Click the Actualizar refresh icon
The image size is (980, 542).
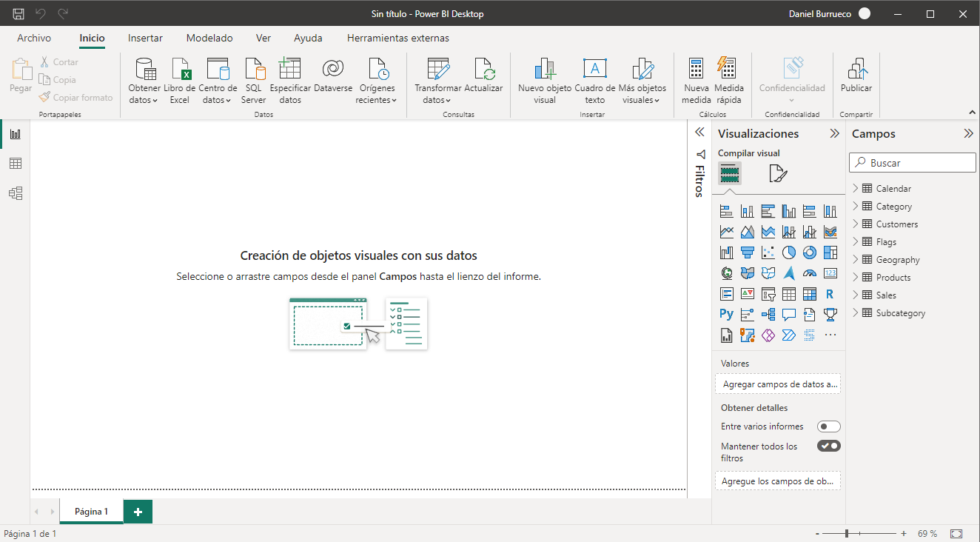[483, 70]
